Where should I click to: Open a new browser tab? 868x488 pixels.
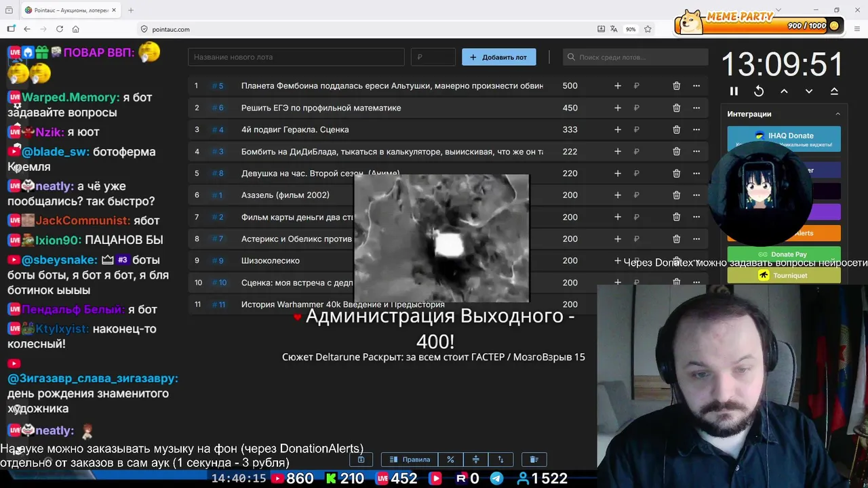pos(131,10)
